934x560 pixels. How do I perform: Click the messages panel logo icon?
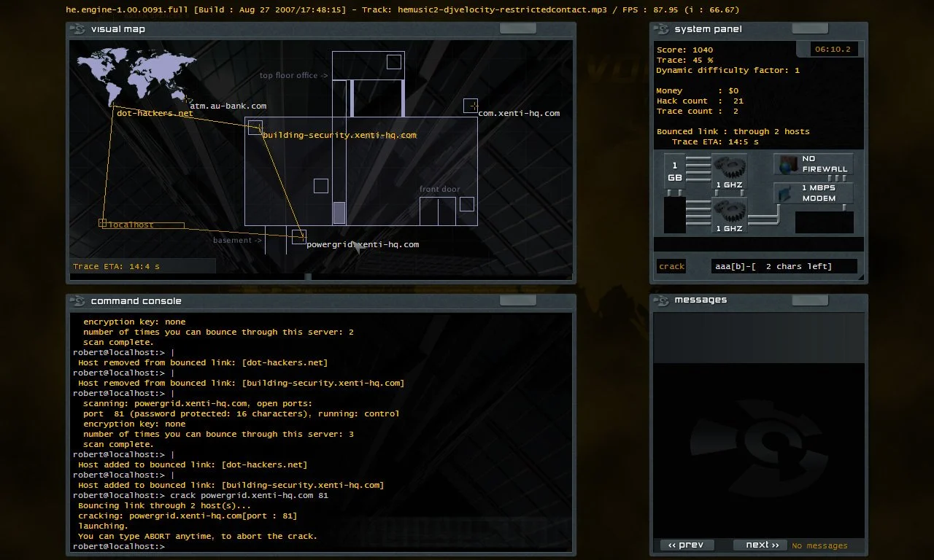(661, 300)
